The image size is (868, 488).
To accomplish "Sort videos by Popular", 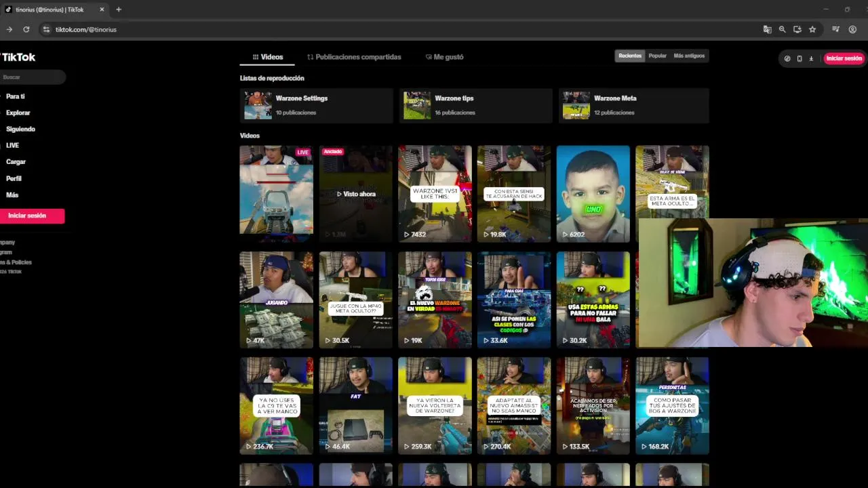I will tap(657, 56).
